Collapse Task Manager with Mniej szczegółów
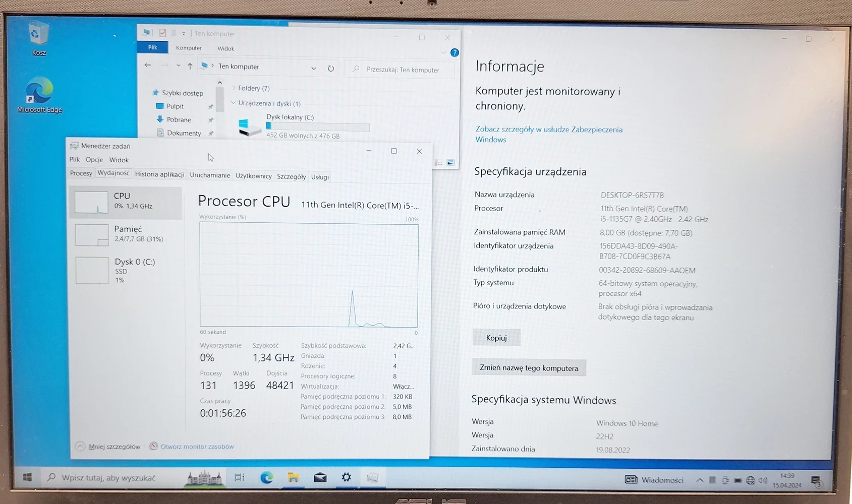This screenshot has height=504, width=852. click(x=108, y=447)
